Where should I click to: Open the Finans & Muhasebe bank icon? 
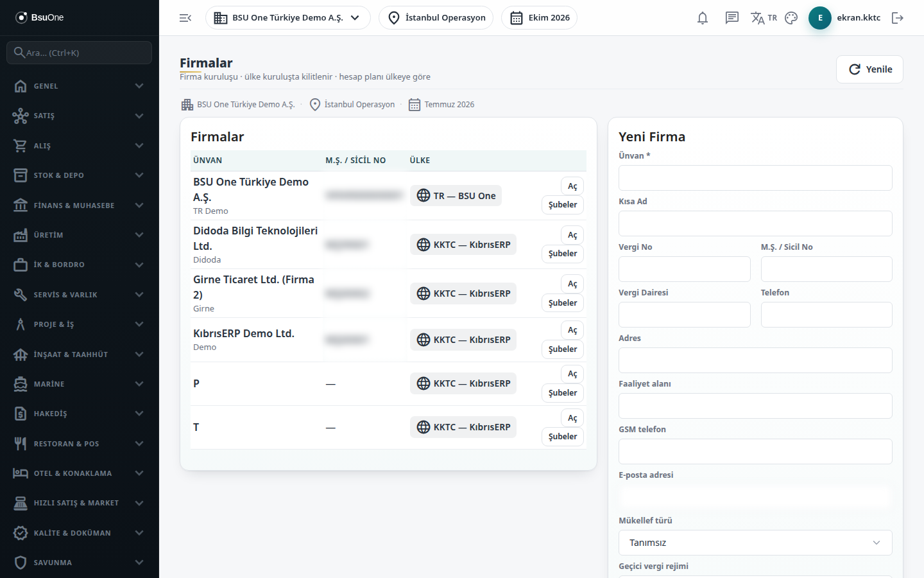tap(21, 206)
